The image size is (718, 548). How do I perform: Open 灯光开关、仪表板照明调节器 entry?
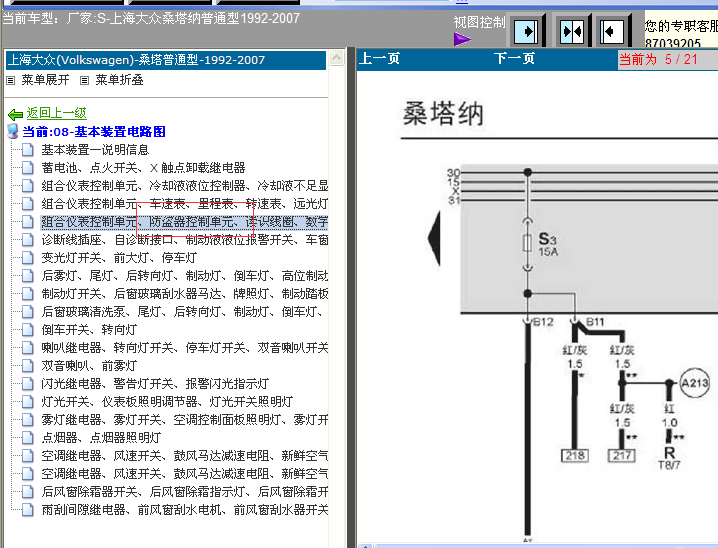coord(167,402)
